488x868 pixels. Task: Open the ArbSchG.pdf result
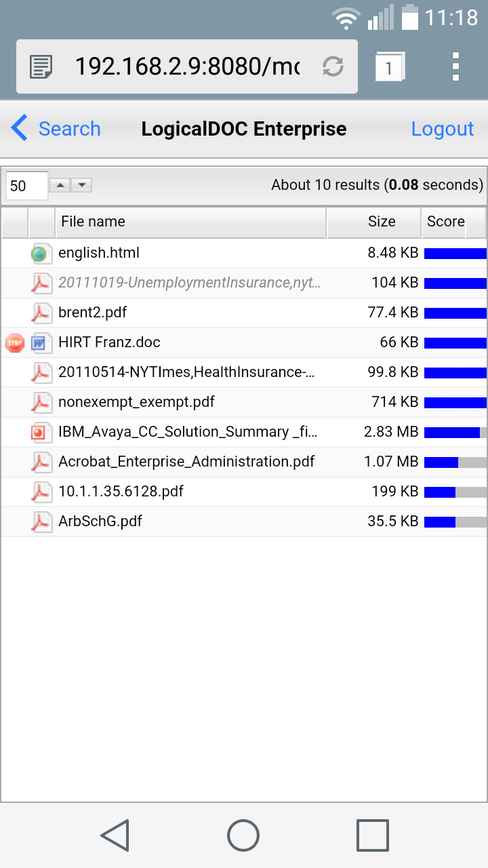(x=100, y=521)
